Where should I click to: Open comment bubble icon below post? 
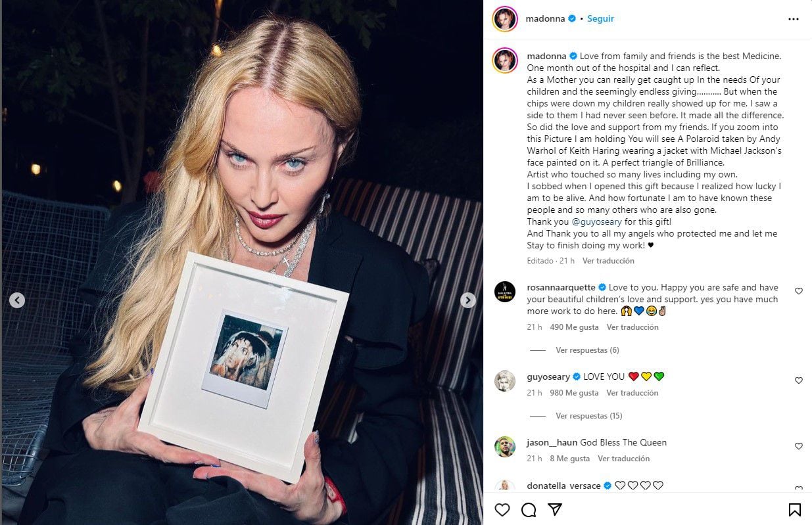click(x=529, y=510)
